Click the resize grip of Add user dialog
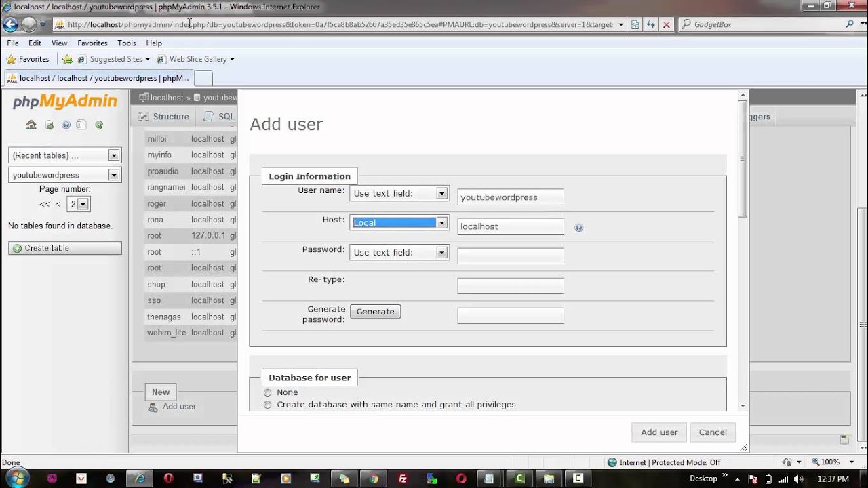Viewport: 868px width, 488px height. coord(743,447)
